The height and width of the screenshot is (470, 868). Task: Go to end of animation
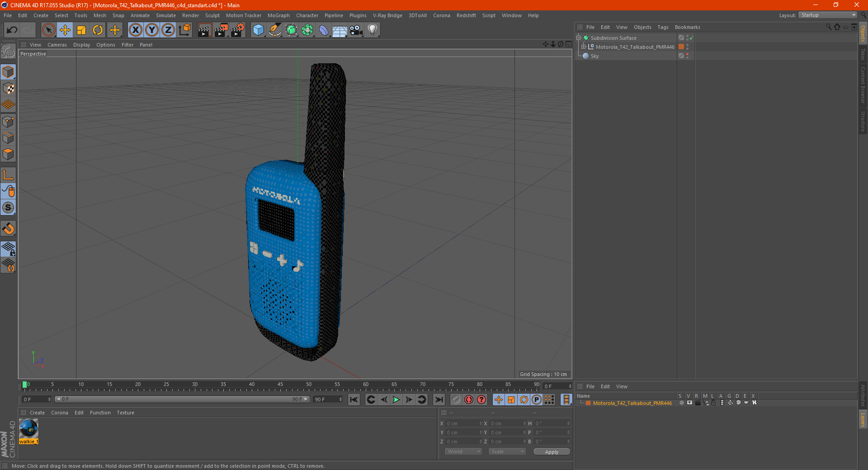pyautogui.click(x=439, y=399)
